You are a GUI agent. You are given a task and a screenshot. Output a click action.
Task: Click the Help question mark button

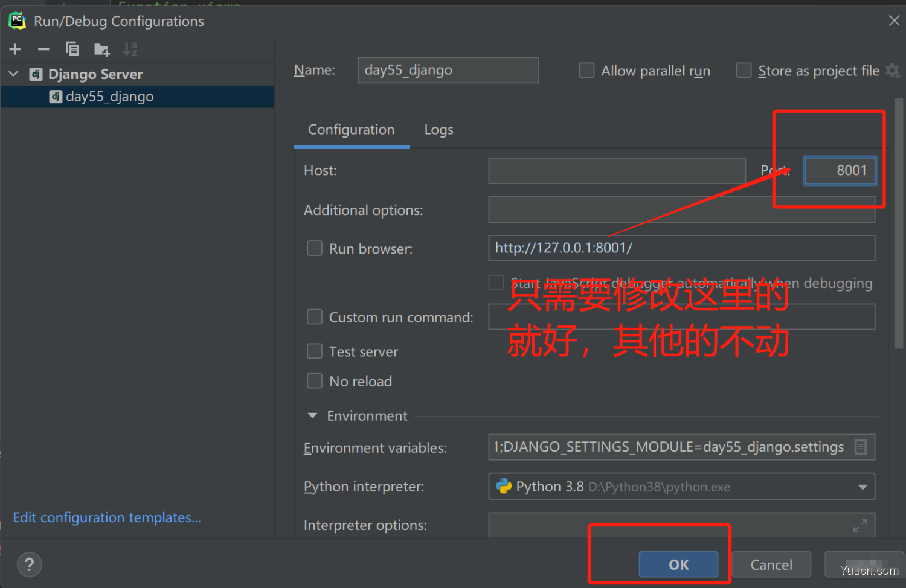29,565
